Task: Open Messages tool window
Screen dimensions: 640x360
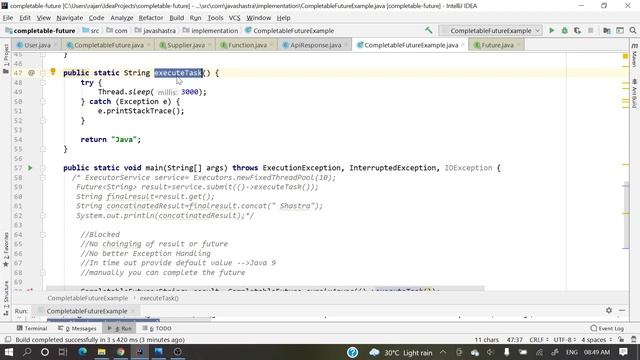Action: pos(77,328)
